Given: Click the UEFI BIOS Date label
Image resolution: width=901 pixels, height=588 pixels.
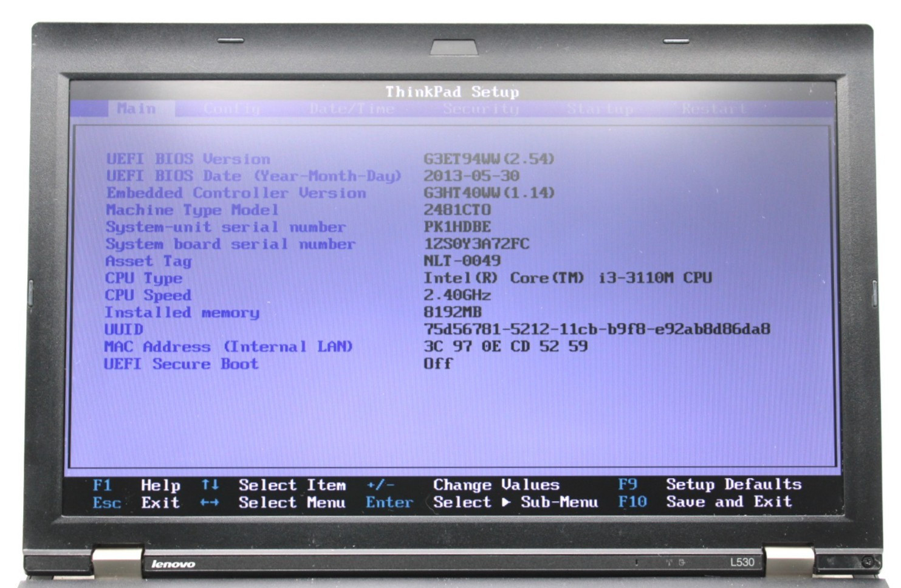Looking at the screenshot, I should tap(254, 176).
